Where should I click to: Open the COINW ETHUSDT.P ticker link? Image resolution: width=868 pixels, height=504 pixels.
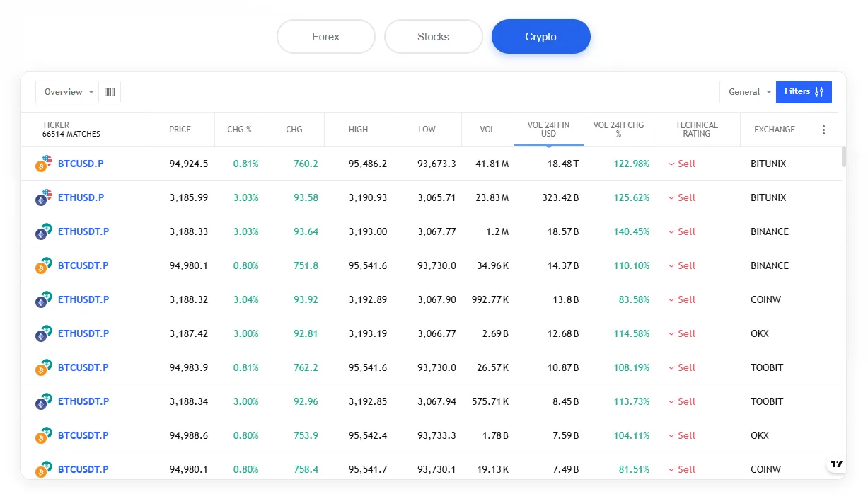click(83, 299)
